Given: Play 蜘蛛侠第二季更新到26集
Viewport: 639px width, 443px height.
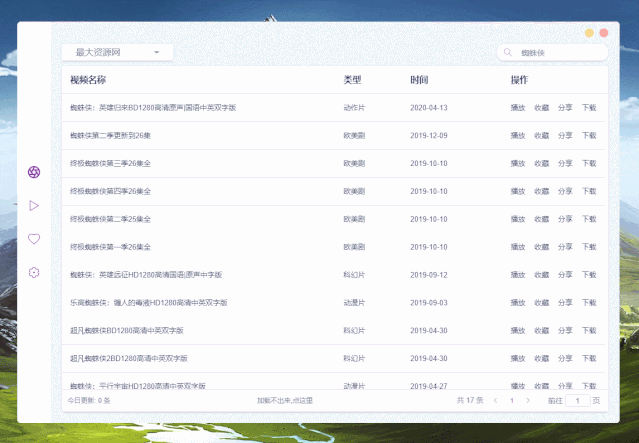Looking at the screenshot, I should 518,135.
